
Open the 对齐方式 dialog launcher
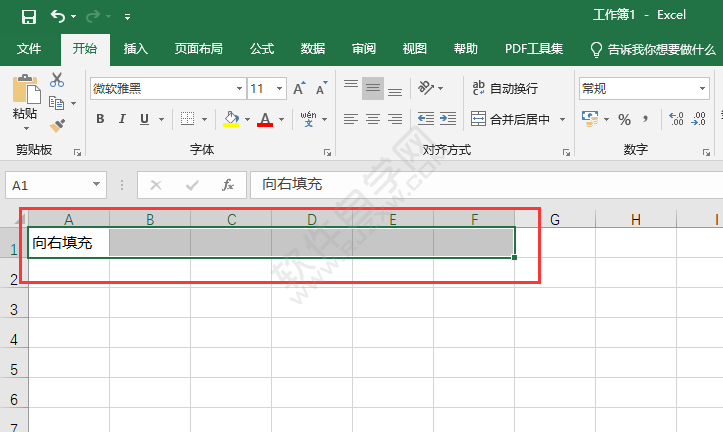[x=566, y=152]
